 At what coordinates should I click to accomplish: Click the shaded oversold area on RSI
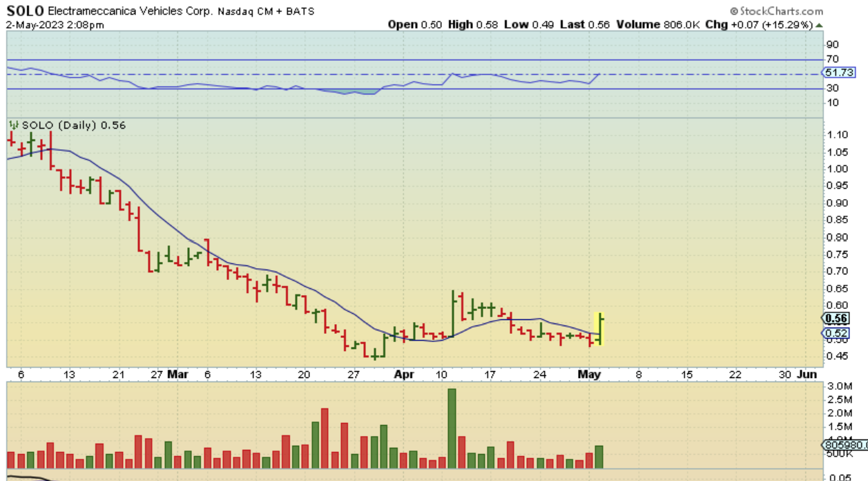[x=359, y=91]
